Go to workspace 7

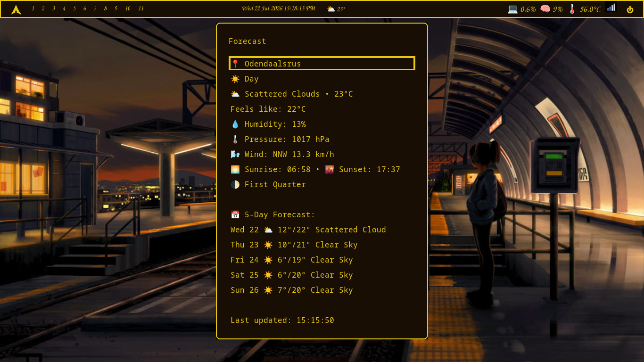tap(95, 8)
